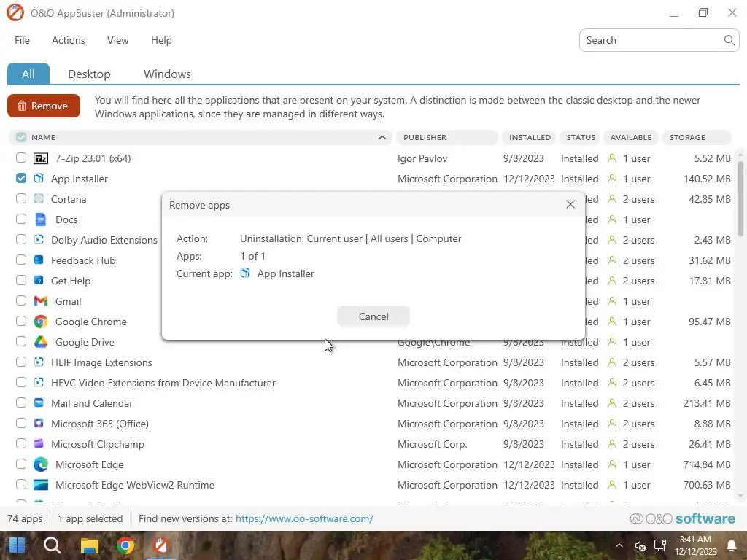747x560 pixels.
Task: Open the notifications bell in system tray
Action: (x=731, y=545)
